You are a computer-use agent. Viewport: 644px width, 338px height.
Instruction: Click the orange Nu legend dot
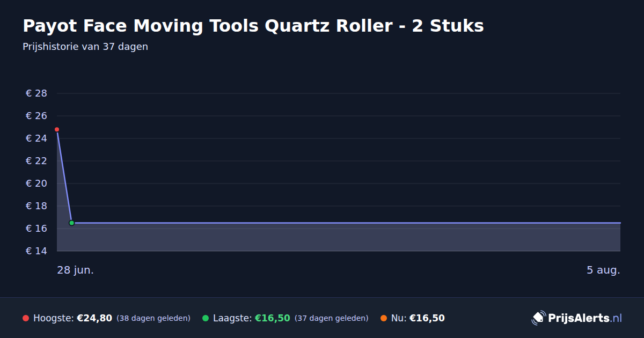coord(384,318)
